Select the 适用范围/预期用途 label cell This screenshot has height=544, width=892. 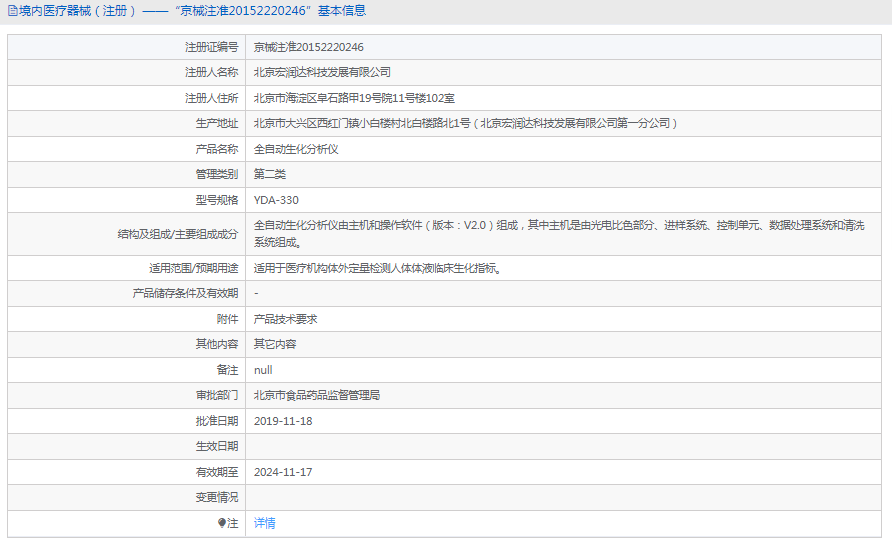(126, 268)
